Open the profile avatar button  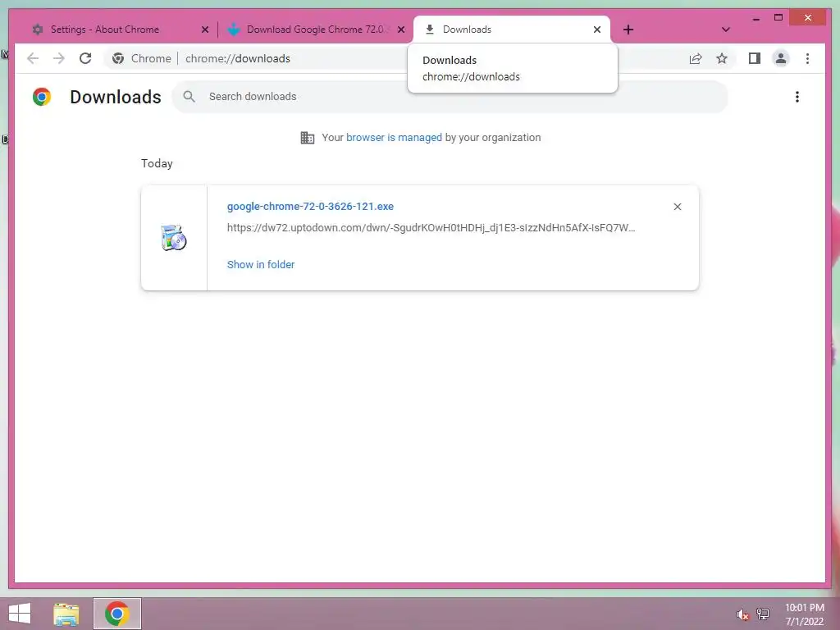coord(781,58)
